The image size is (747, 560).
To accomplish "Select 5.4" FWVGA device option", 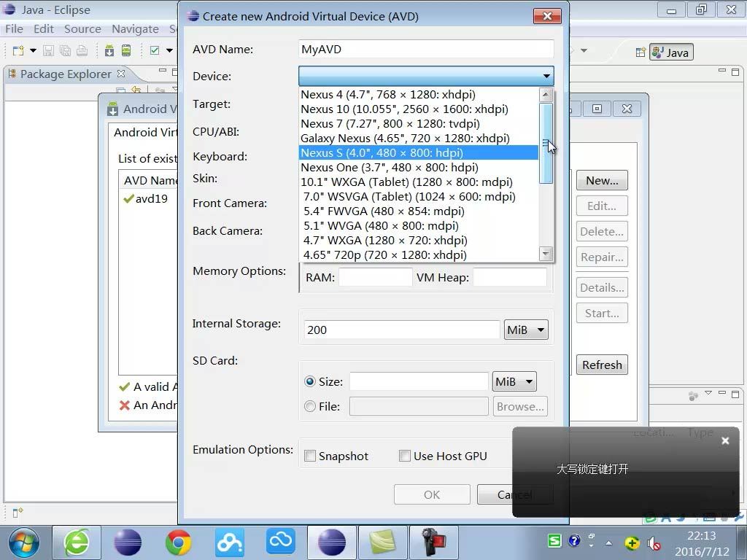I will pos(418,211).
